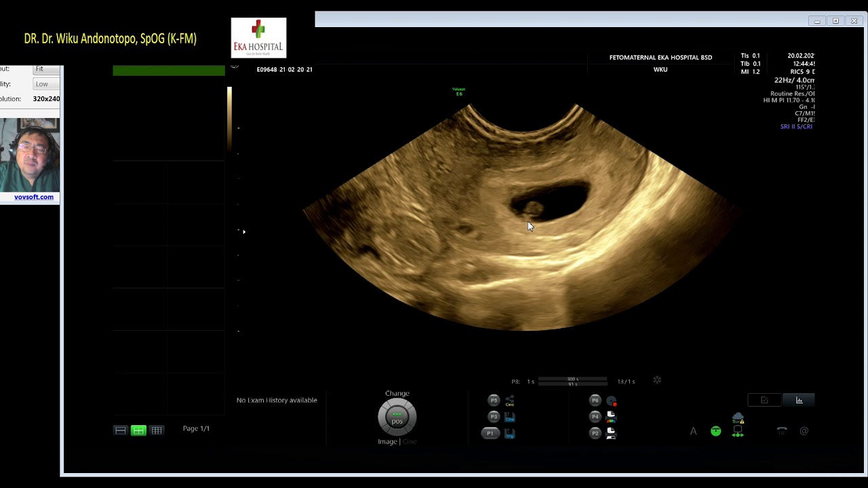This screenshot has width=868, height=488.
Task: Click the P4 button
Action: coord(595,417)
